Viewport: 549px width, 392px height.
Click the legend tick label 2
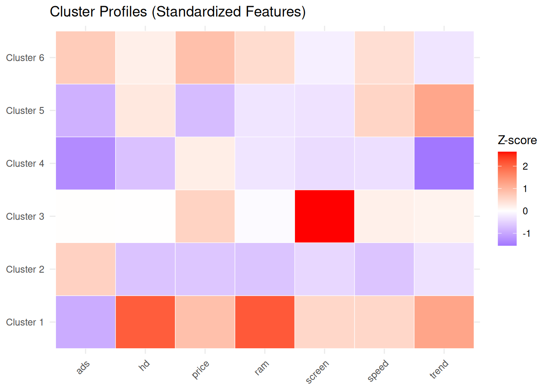coord(525,167)
